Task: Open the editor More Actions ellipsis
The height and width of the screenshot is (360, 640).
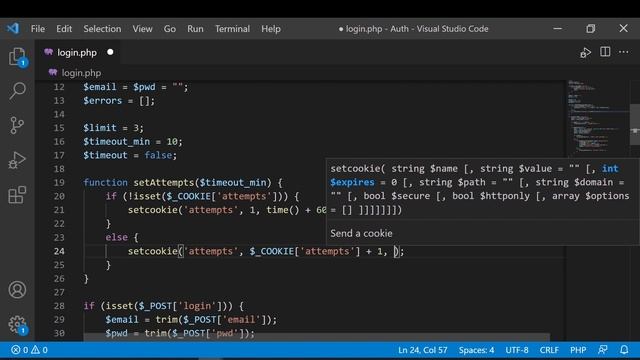Action: tap(624, 52)
